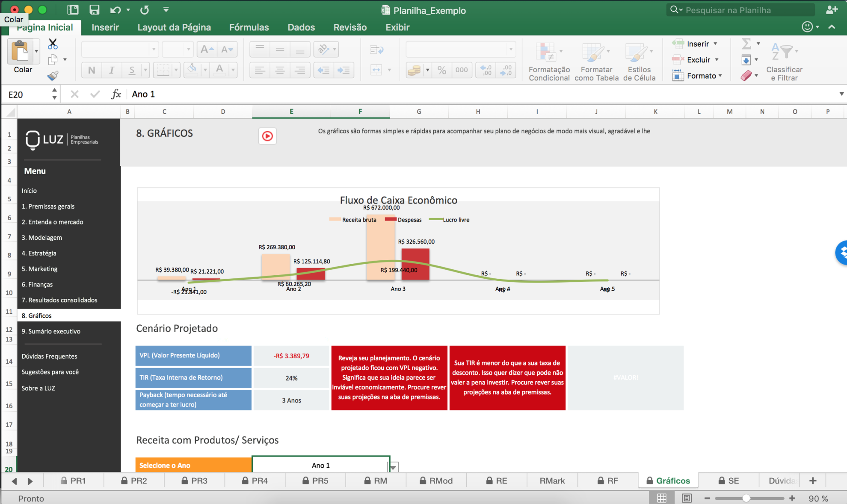Switch to the RMark sheet tab
The width and height of the screenshot is (847, 504).
[x=552, y=481]
